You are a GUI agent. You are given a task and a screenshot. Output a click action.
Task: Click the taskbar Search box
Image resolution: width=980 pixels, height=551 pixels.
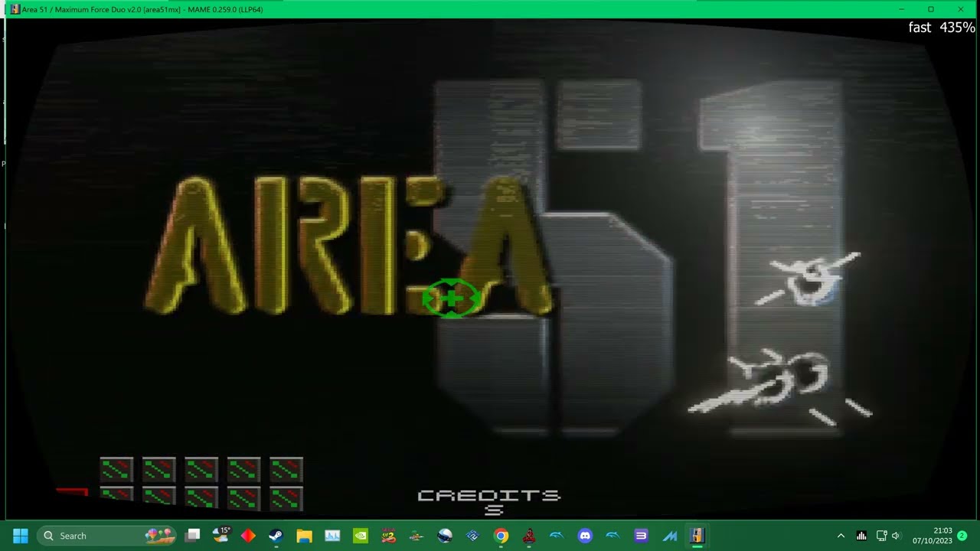coord(106,536)
